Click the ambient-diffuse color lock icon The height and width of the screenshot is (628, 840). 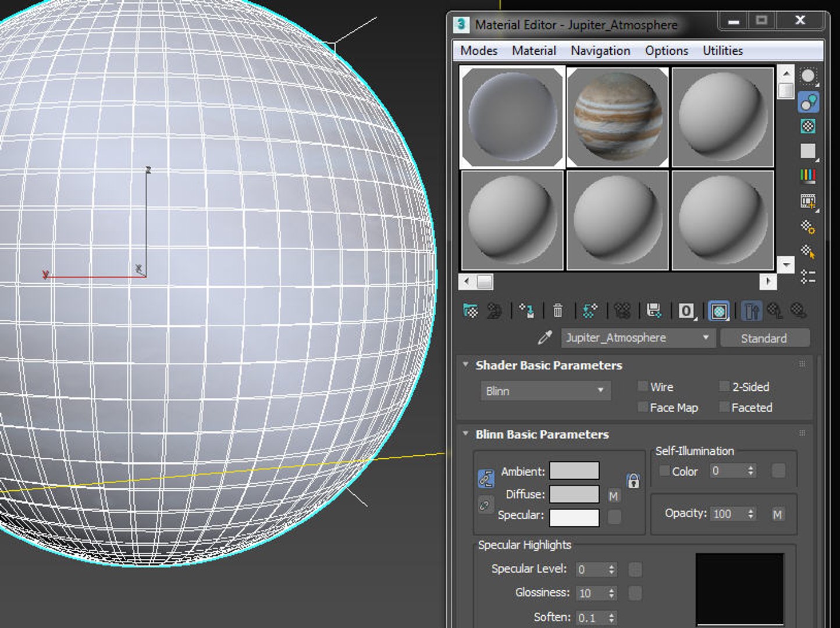pos(486,478)
